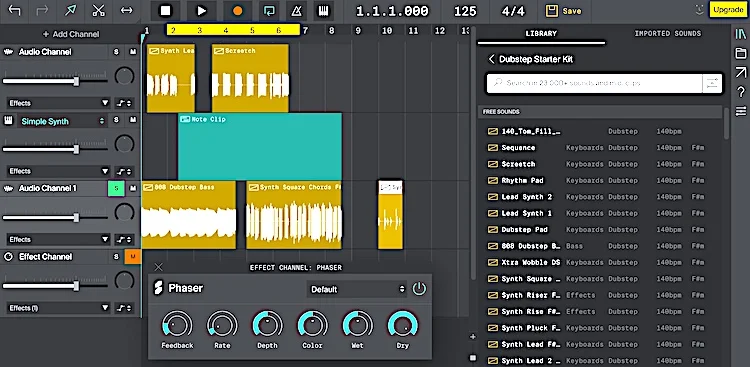Open the piano keyboard icon

[x=324, y=11]
